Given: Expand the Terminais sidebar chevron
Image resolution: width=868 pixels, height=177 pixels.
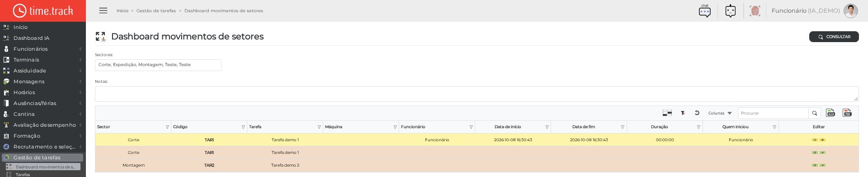Looking at the screenshot, I should 80,60.
